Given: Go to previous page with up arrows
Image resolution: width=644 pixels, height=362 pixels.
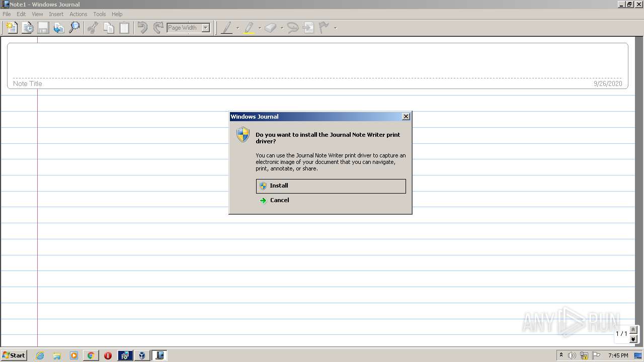Looking at the screenshot, I should [633, 330].
